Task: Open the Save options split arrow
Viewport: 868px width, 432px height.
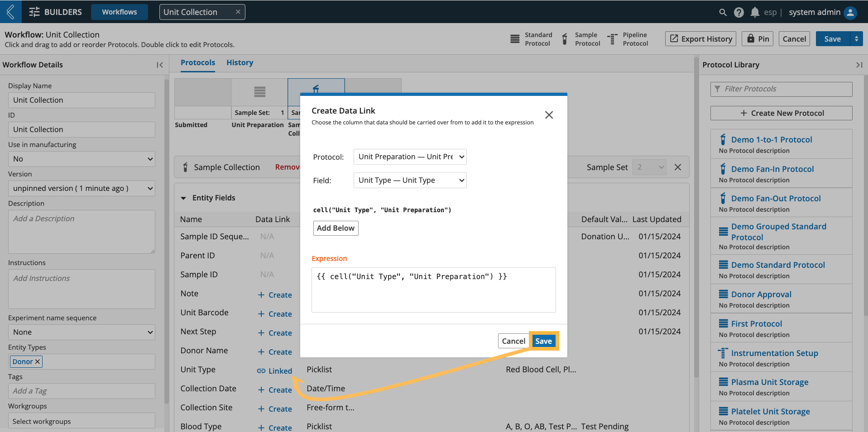Action: click(x=856, y=39)
